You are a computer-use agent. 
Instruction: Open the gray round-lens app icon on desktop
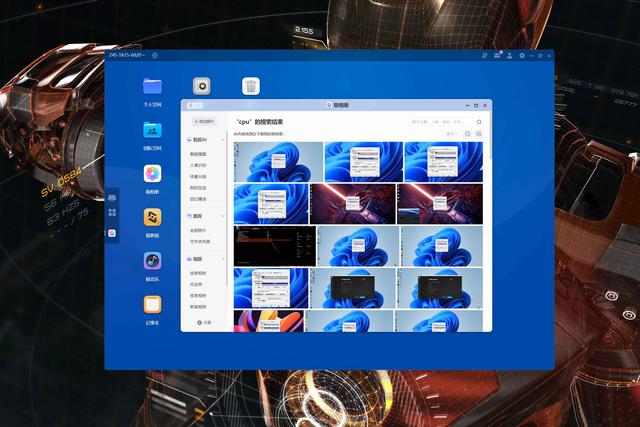(202, 86)
